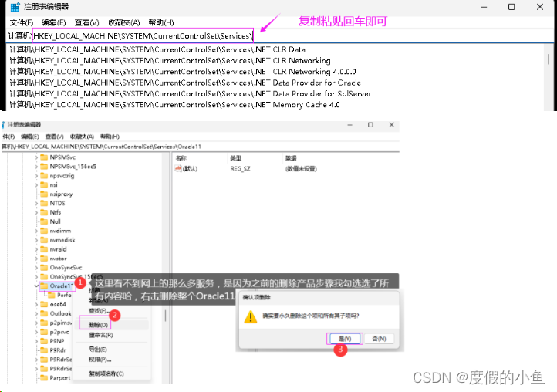Select the OneSyncSvc key label (no suffix)
The image size is (557, 392).
(66, 267)
